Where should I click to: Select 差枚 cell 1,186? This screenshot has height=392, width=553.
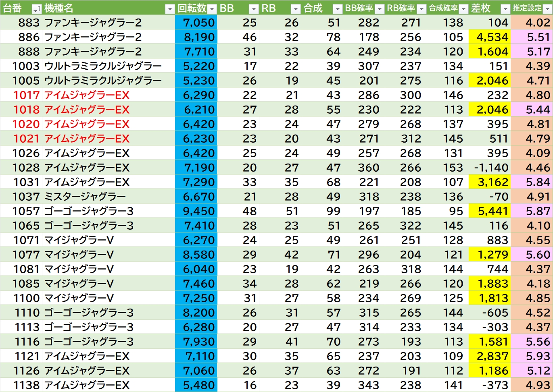tap(490, 371)
